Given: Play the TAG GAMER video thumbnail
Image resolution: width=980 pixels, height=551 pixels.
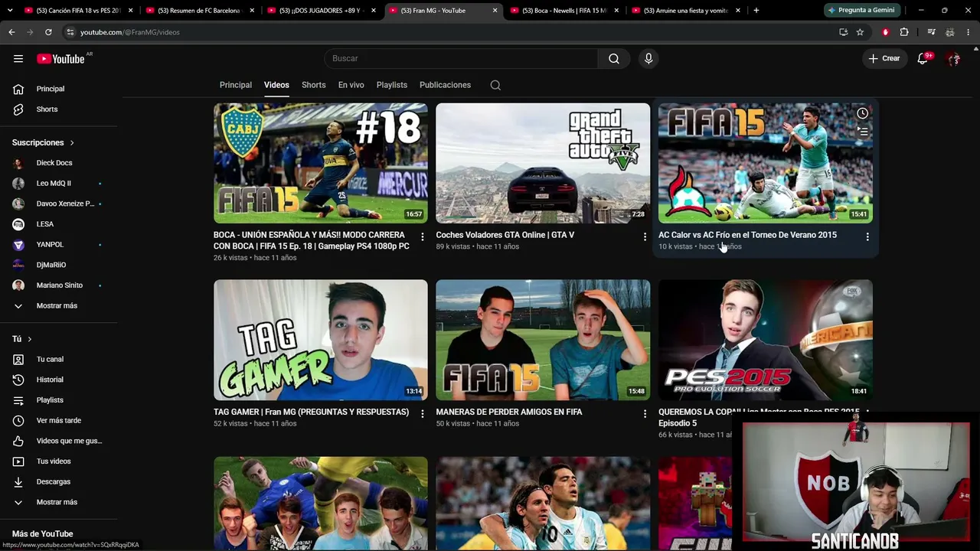Looking at the screenshot, I should tap(321, 340).
